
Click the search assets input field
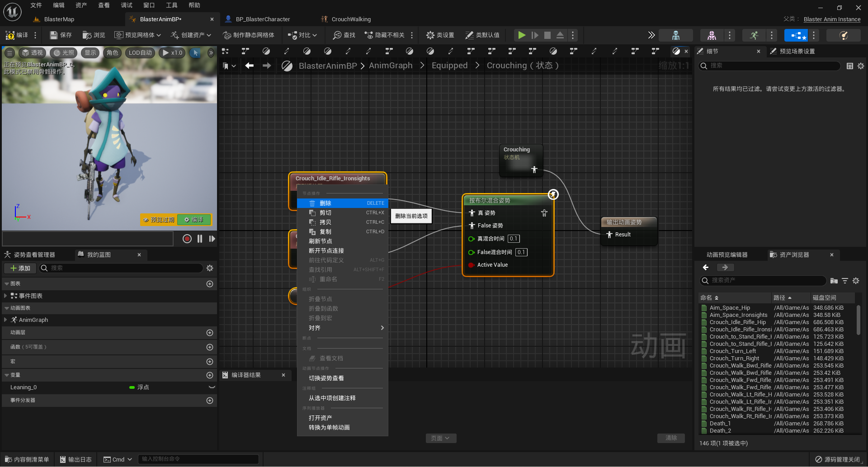(763, 281)
